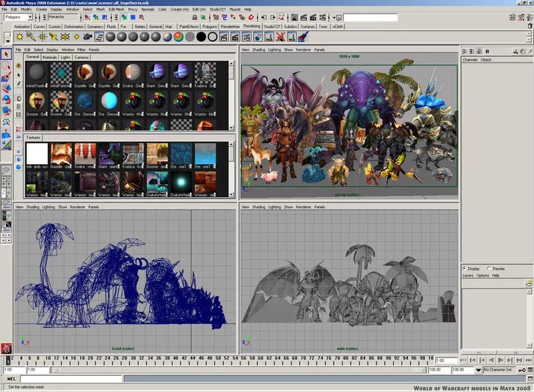Screen dimensions: 534x392
Task: Open render settings icon in status line
Action: click(322, 17)
